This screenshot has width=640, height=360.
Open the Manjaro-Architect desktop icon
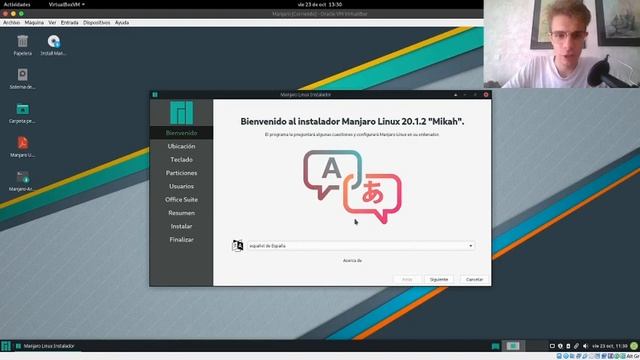(x=22, y=178)
